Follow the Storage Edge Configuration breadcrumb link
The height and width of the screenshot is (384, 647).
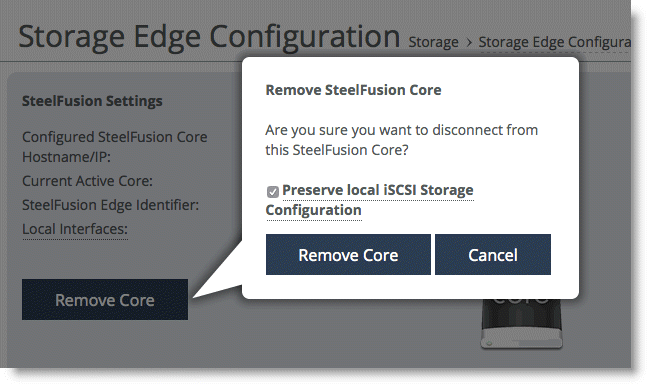click(x=555, y=42)
